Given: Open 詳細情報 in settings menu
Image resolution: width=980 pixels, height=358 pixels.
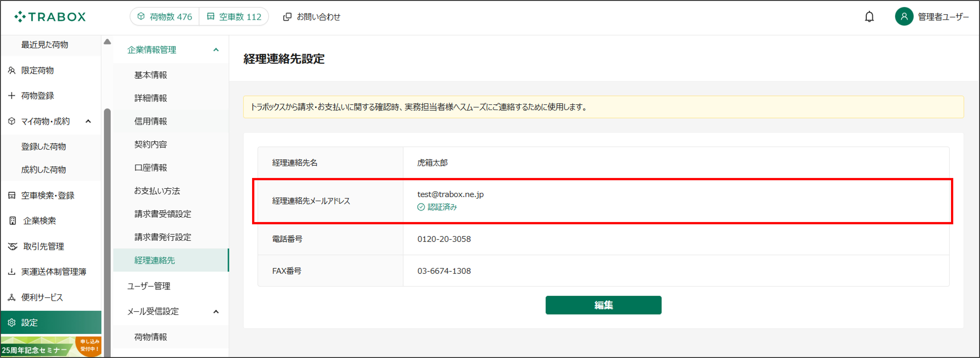Looking at the screenshot, I should coord(171,98).
